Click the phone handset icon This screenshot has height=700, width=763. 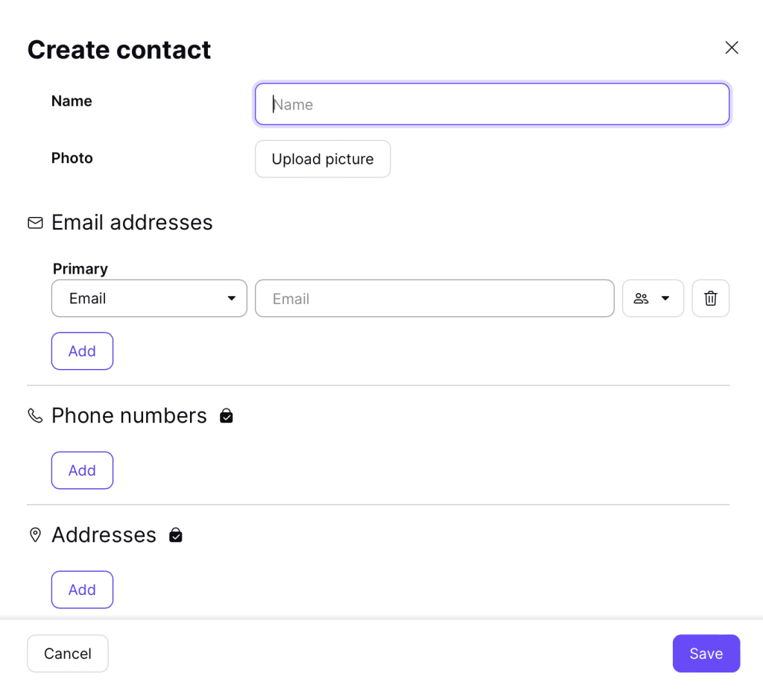pos(35,416)
